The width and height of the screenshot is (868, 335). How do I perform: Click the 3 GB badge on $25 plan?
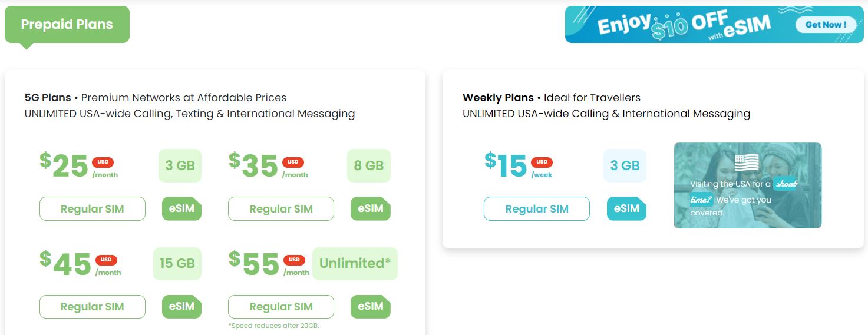(x=180, y=165)
